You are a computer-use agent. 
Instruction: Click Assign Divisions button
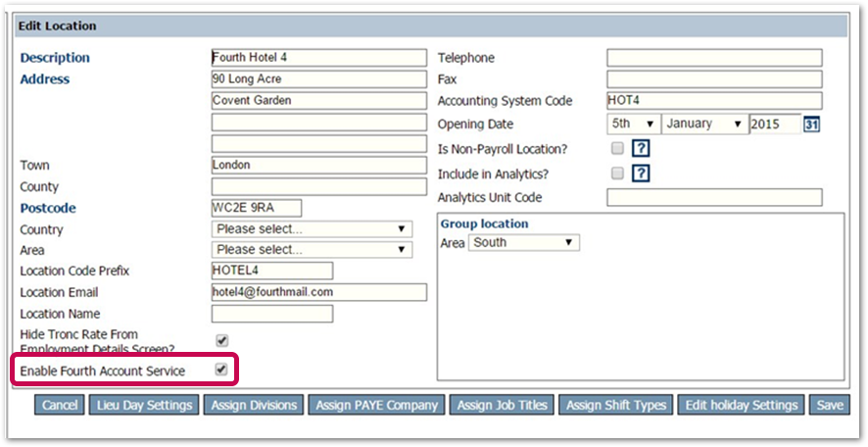tap(254, 405)
